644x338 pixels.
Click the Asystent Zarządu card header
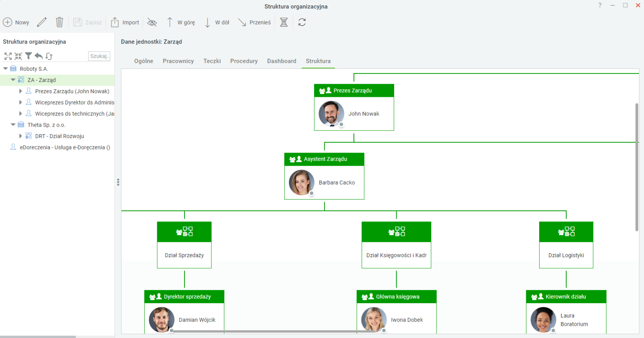coord(324,159)
